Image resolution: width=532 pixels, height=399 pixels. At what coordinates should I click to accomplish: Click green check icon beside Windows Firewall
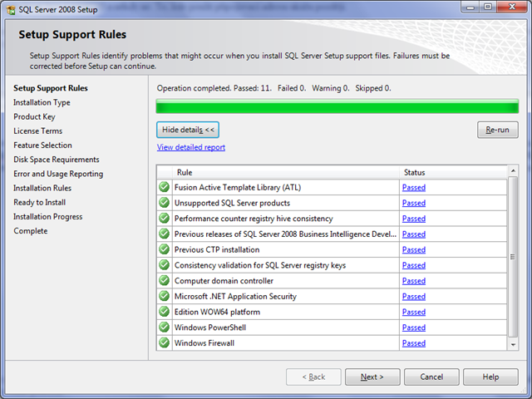coord(164,343)
